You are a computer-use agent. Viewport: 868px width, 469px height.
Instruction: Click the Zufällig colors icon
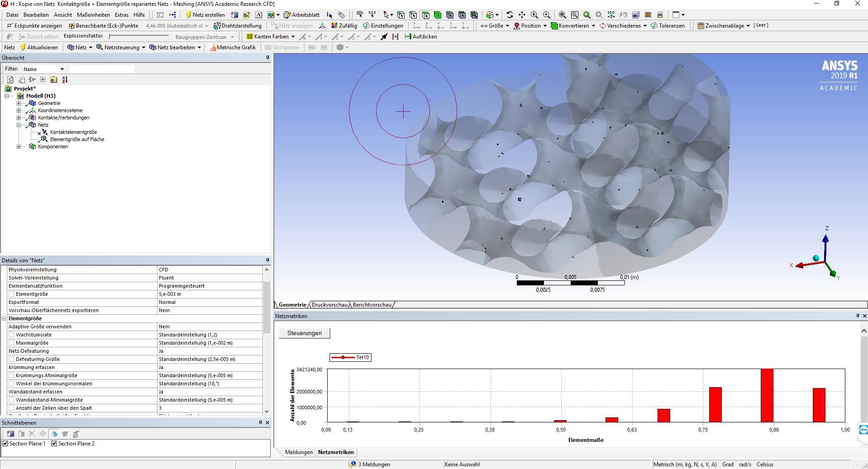coord(334,26)
